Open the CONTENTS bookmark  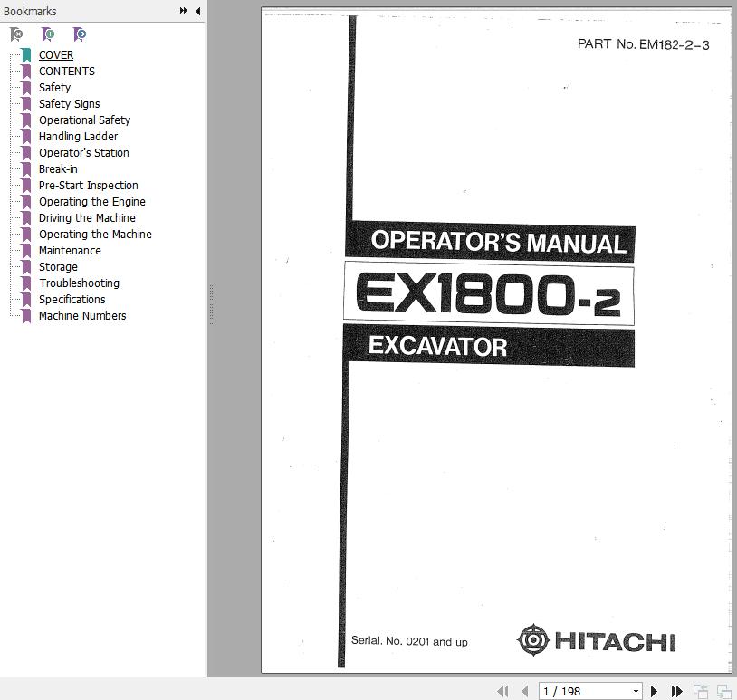tap(67, 71)
